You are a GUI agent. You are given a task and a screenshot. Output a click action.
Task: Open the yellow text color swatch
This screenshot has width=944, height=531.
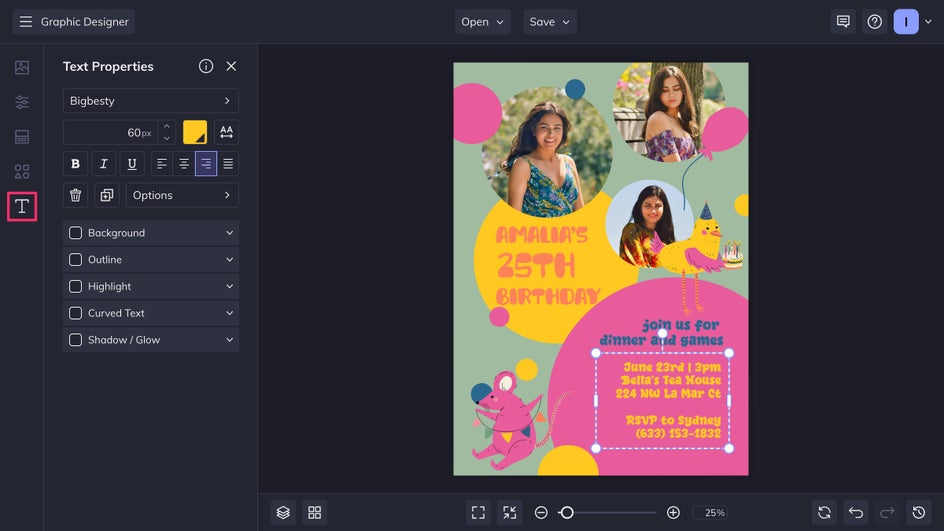(x=195, y=132)
